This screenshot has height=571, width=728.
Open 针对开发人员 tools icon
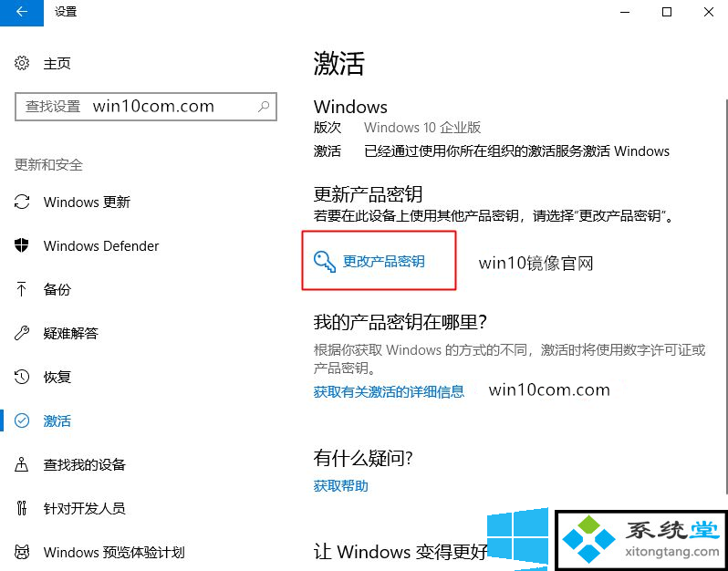pos(22,508)
